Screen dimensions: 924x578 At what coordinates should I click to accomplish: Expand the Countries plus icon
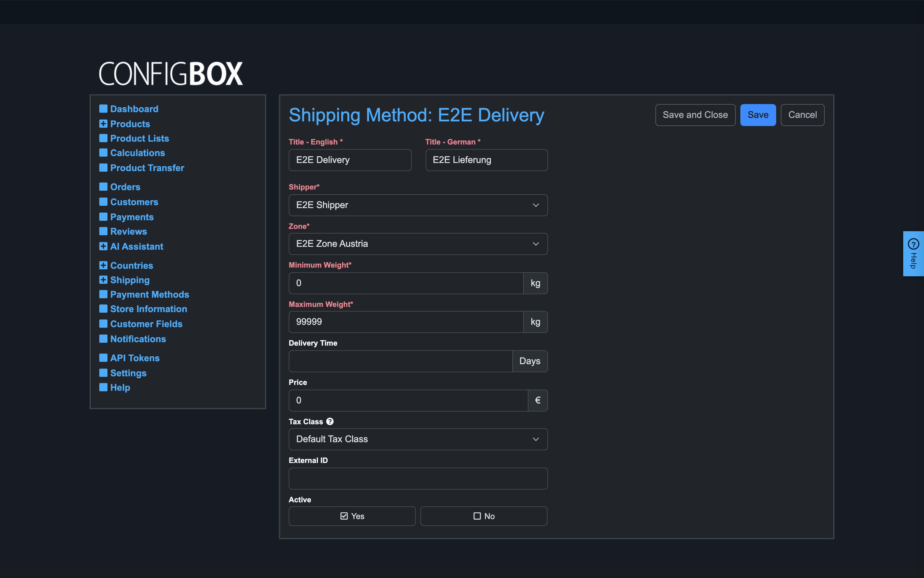tap(103, 265)
